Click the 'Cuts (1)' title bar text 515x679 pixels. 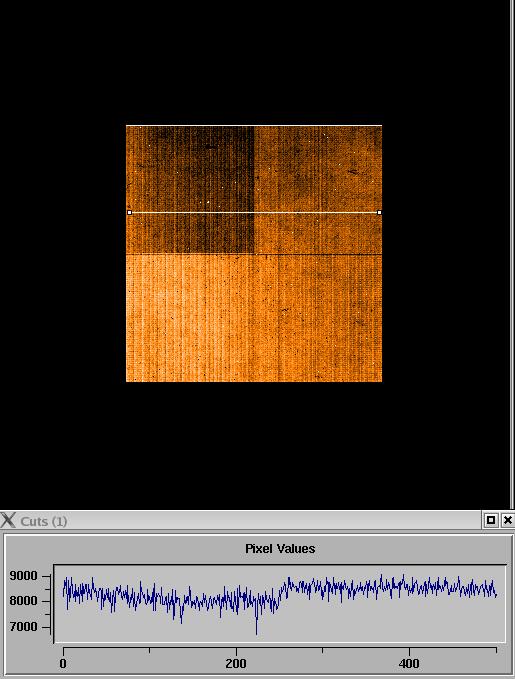[44, 521]
